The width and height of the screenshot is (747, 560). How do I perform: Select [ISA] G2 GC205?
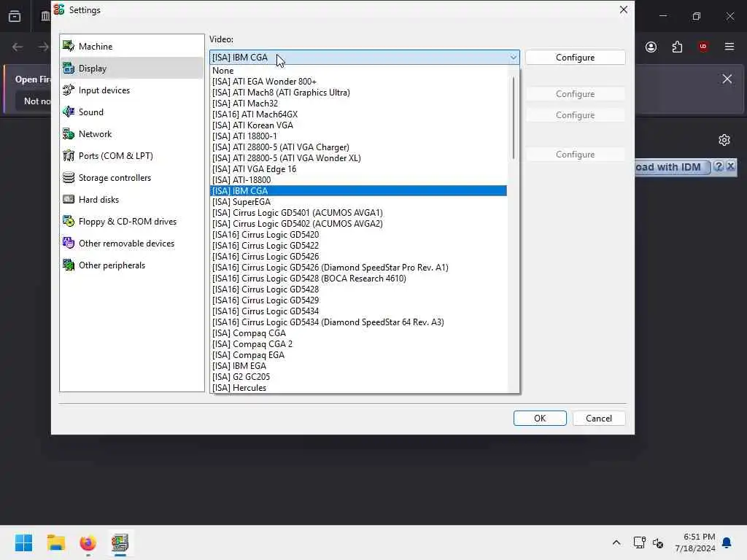358,377
